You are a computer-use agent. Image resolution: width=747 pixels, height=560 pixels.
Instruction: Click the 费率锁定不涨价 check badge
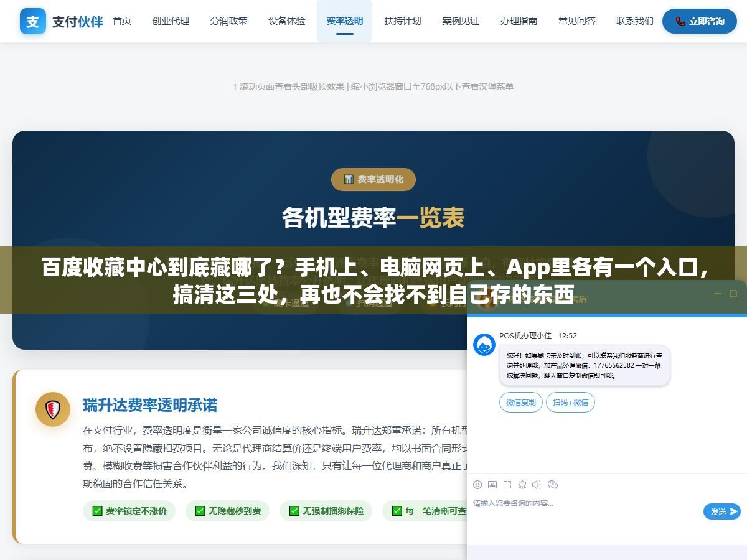coord(129,511)
